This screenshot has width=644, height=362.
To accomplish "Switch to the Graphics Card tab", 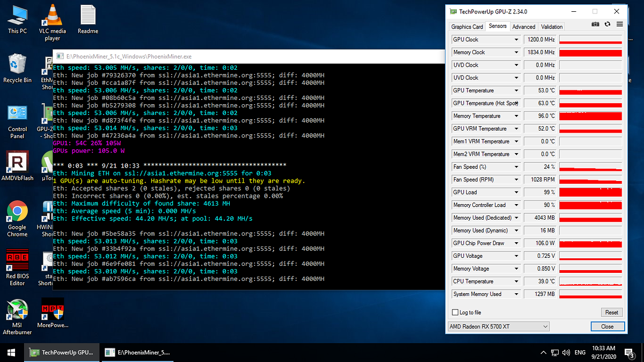I will click(x=467, y=27).
